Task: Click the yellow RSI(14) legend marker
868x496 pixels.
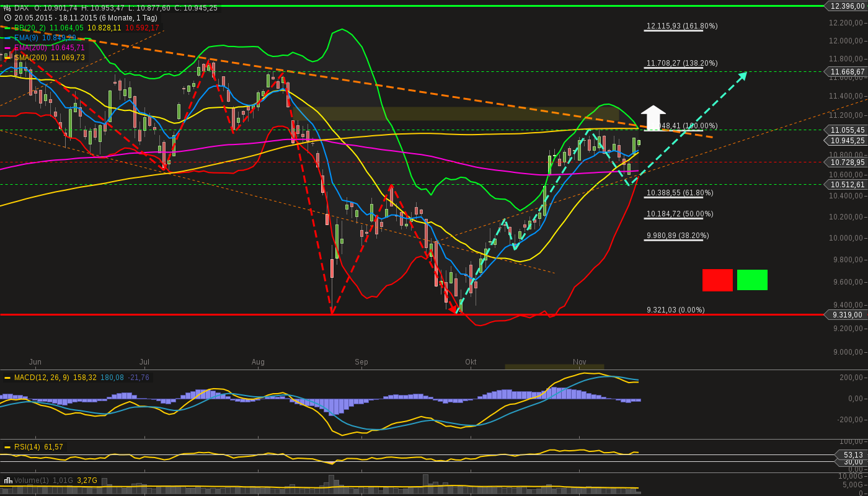Action: click(x=7, y=447)
